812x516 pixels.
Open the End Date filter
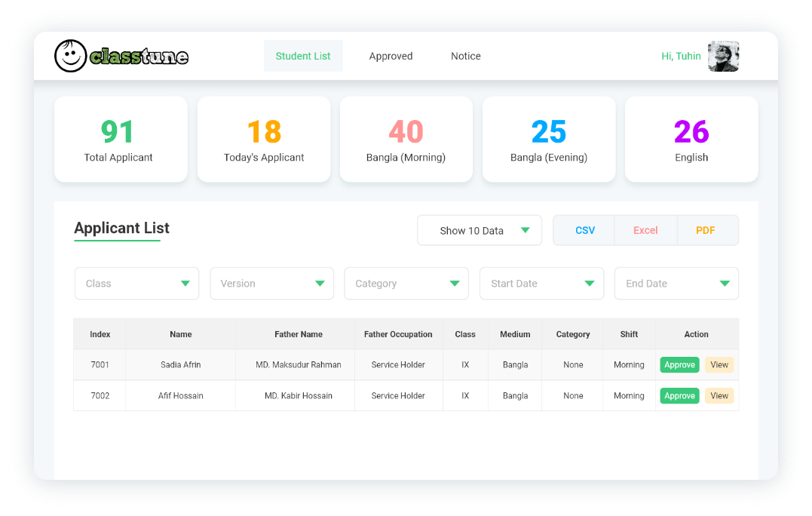coord(676,283)
